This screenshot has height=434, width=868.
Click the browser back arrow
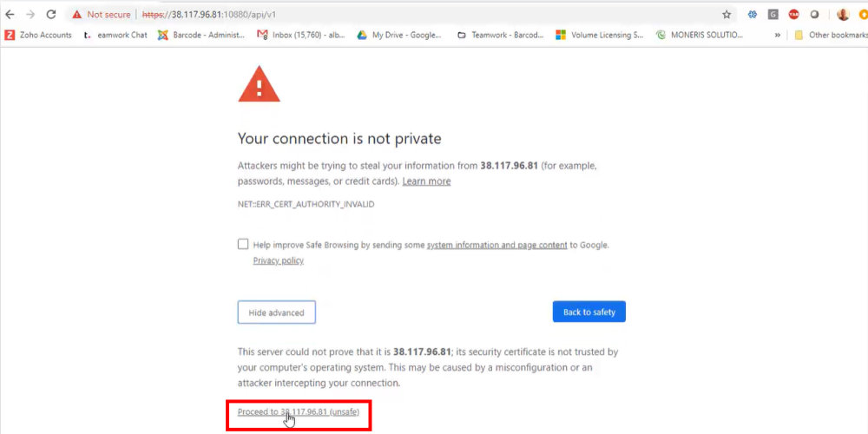pyautogui.click(x=10, y=15)
